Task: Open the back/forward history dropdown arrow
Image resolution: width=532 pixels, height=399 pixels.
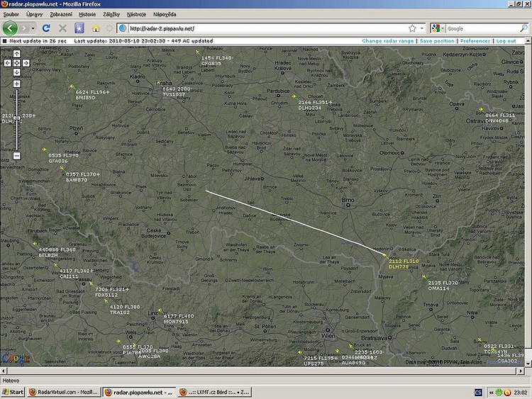Action: (x=33, y=28)
